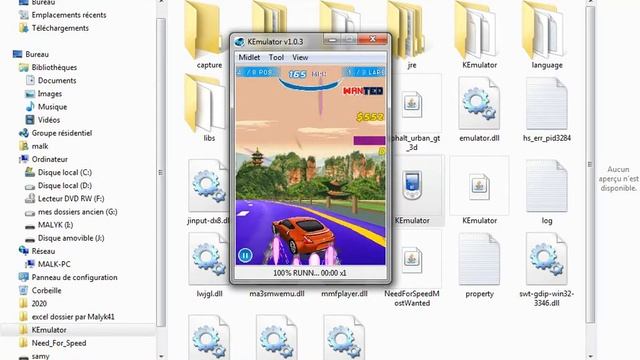Open Panneau de configuration
Image resolution: width=640 pixels, height=360 pixels.
coord(74,277)
